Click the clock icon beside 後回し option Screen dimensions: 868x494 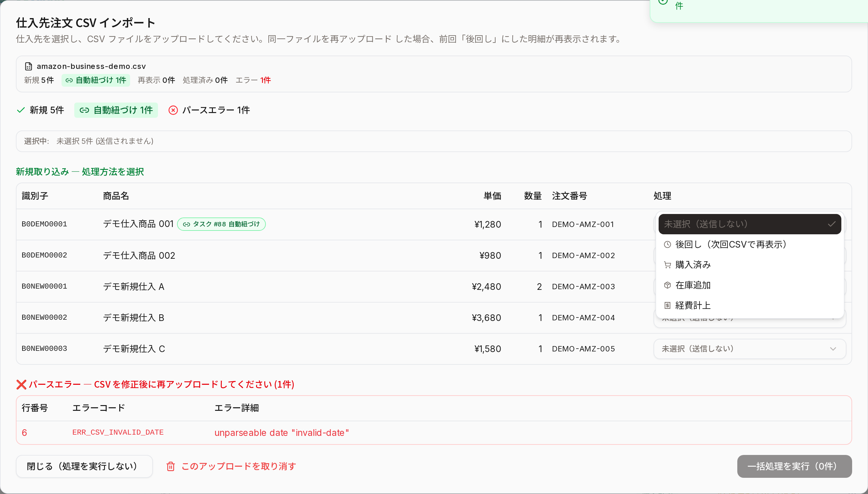click(x=667, y=245)
